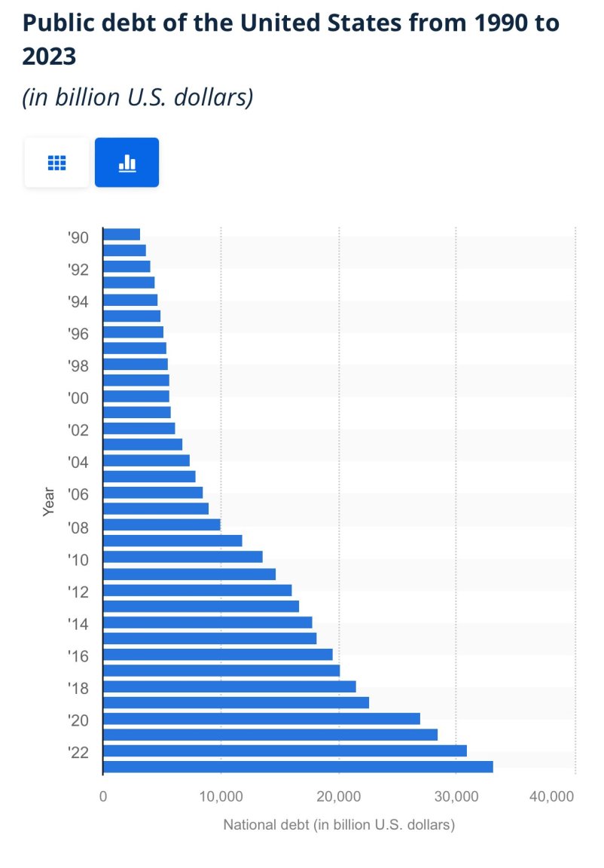
Task: Click the 2023 debt bar
Action: 297,766
